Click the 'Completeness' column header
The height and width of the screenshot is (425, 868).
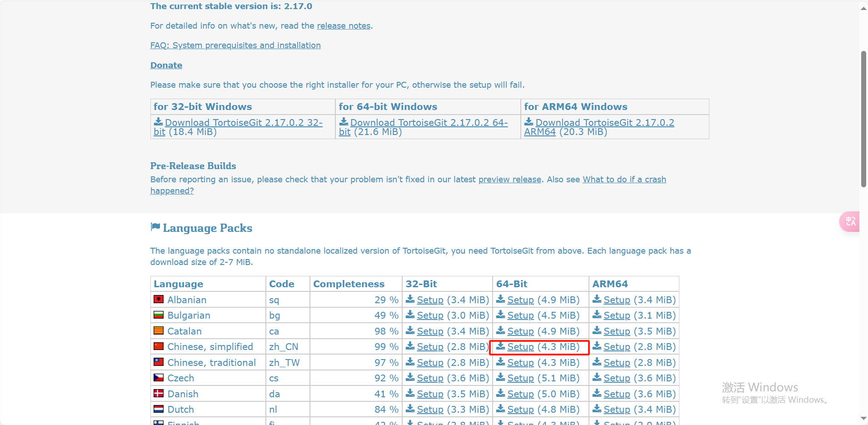(349, 284)
